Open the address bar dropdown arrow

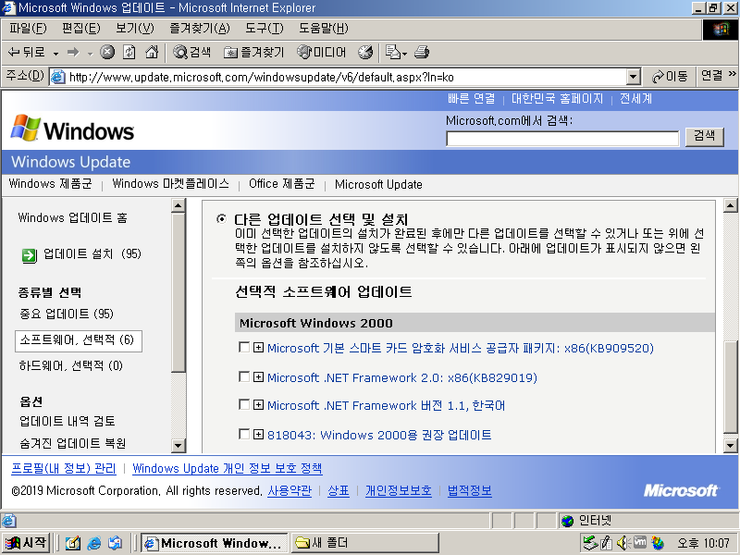click(x=633, y=77)
